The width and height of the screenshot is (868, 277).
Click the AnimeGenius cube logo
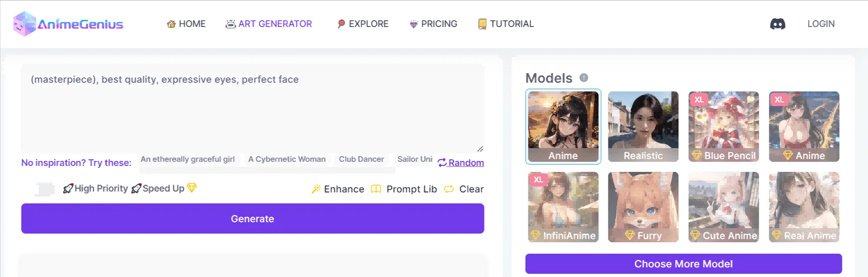click(26, 23)
